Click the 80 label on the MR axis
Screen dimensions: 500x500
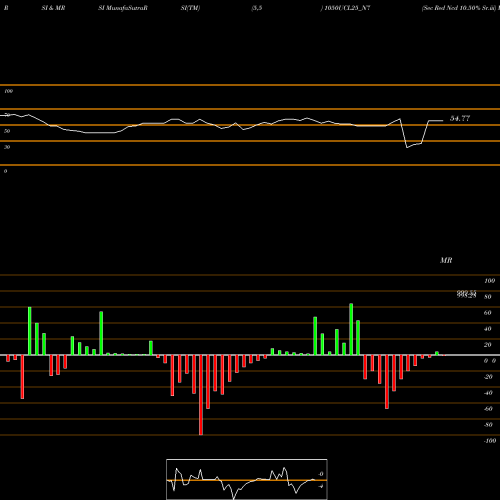click(x=488, y=297)
